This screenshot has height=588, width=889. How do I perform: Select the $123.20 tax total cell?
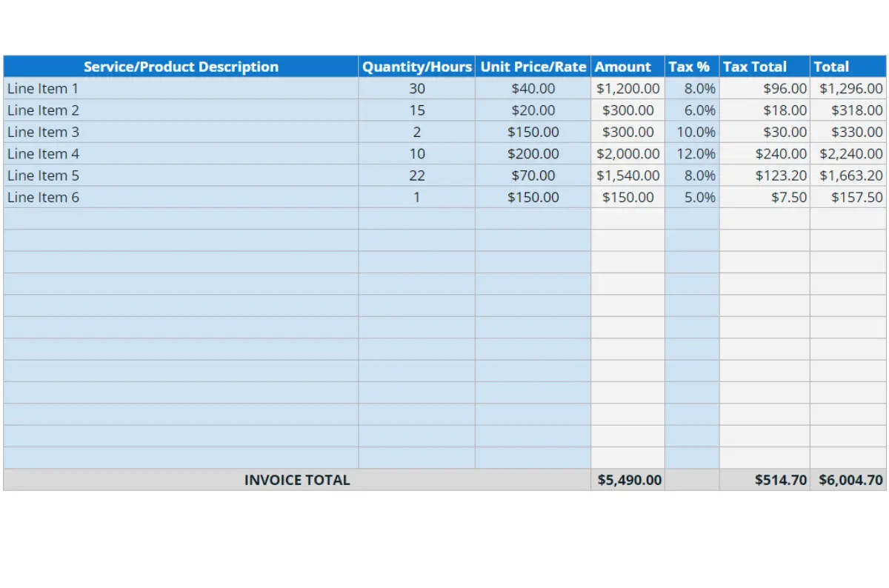[x=765, y=176]
